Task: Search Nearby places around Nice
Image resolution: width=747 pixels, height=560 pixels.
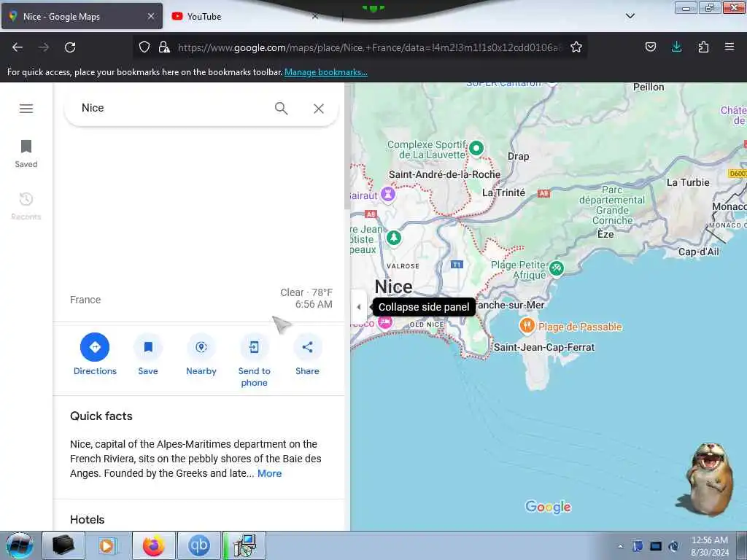Action: [x=201, y=354]
